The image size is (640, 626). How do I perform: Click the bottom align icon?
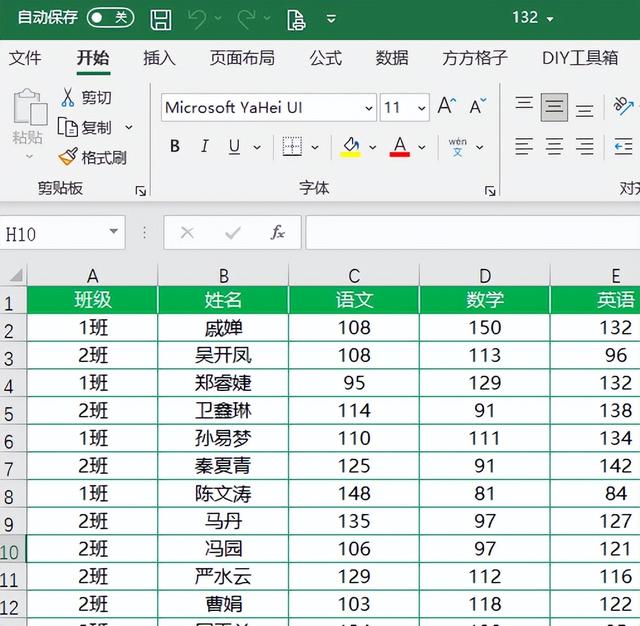pos(584,110)
